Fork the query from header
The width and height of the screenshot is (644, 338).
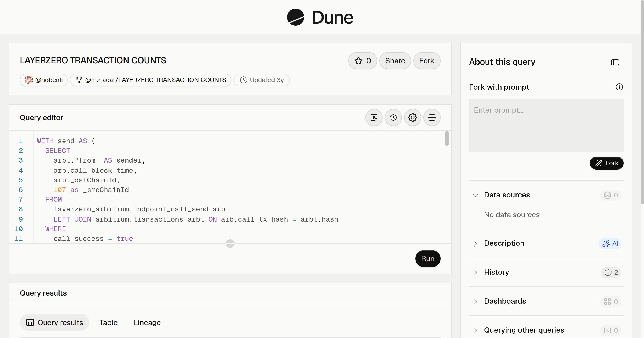click(x=427, y=61)
